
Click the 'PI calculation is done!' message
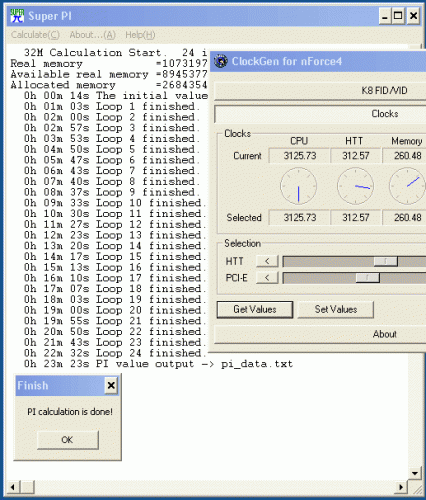[x=70, y=412]
